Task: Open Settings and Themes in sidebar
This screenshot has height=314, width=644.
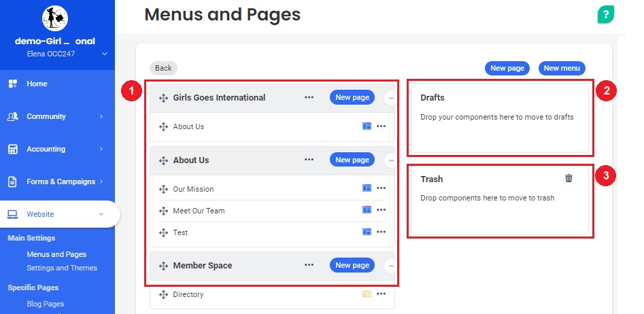Action: point(61,268)
